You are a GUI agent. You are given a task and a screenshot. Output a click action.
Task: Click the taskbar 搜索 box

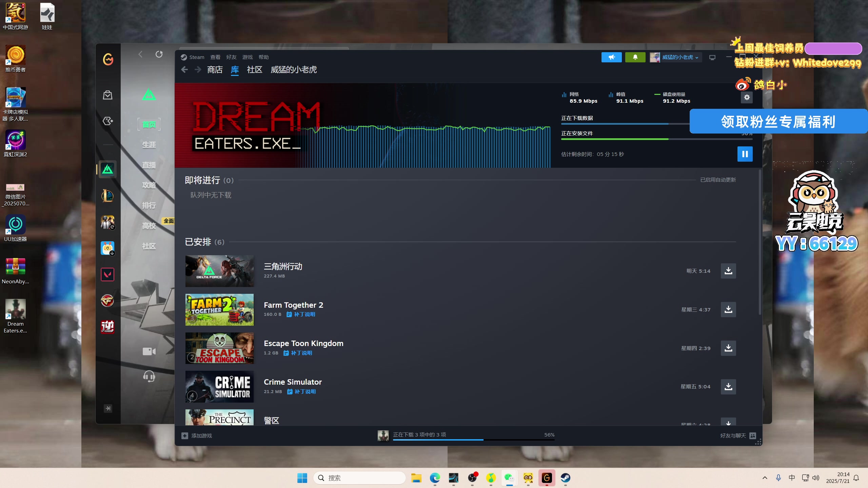point(359,478)
